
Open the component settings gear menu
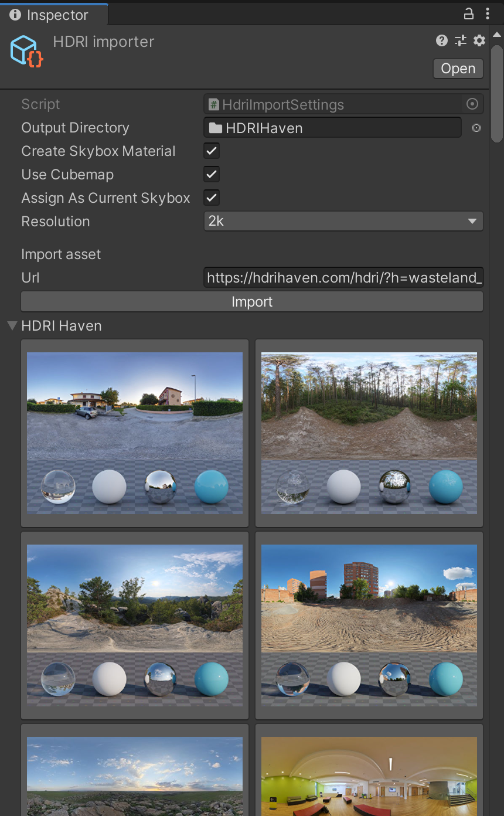pos(479,40)
